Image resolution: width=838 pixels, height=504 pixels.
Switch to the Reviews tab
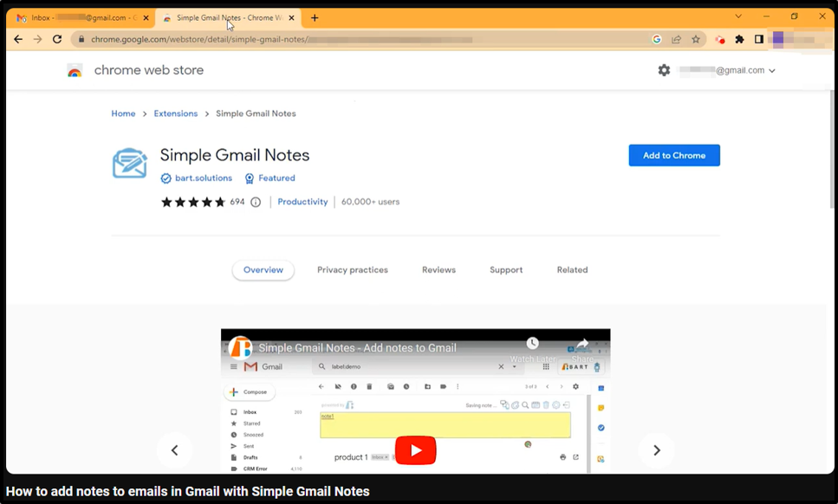(x=438, y=270)
